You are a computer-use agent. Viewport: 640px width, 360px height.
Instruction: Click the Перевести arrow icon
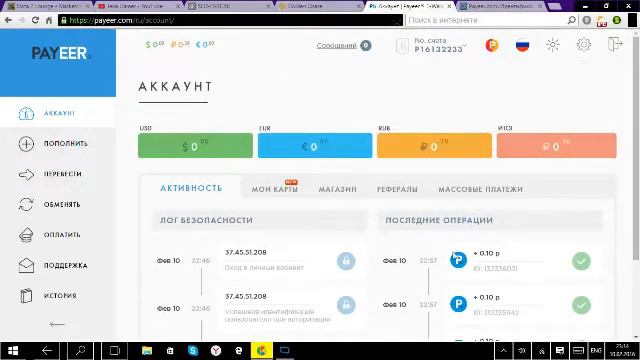click(x=26, y=174)
